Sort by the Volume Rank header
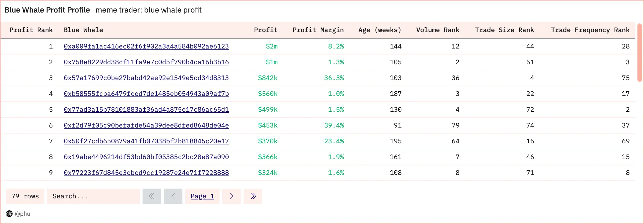This screenshot has width=644, height=224. [438, 30]
